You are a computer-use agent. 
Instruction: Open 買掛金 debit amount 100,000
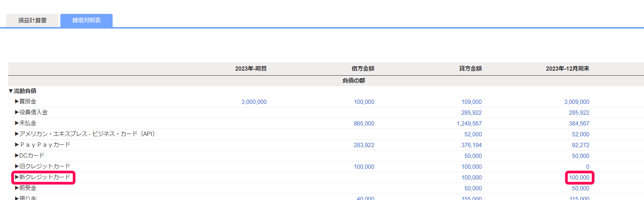tap(364, 102)
